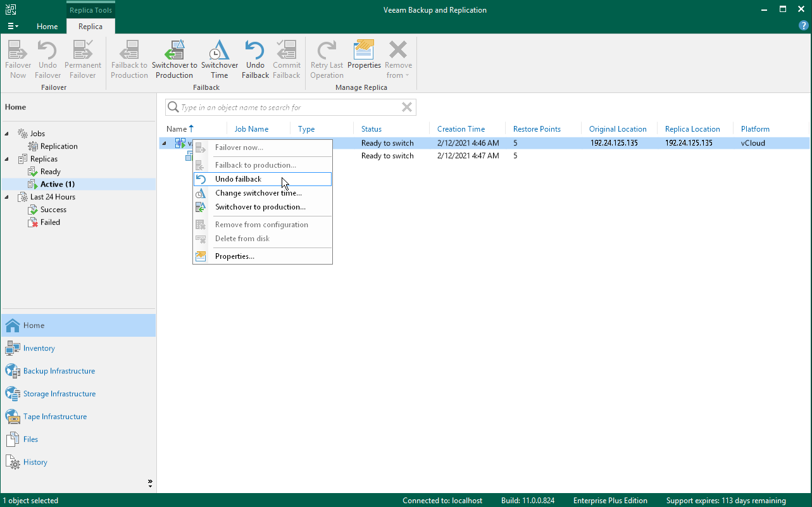Collapse the Replicas tree node

pos(8,159)
